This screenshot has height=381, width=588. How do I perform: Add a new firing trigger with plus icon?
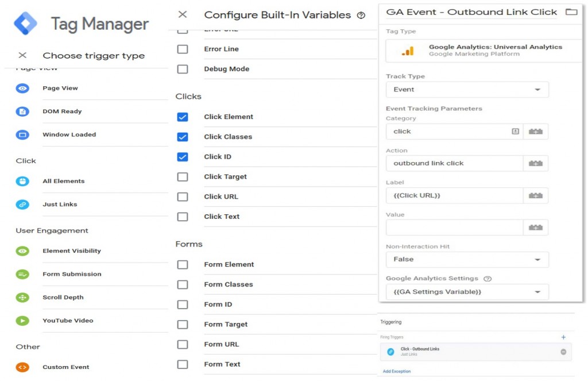[563, 337]
